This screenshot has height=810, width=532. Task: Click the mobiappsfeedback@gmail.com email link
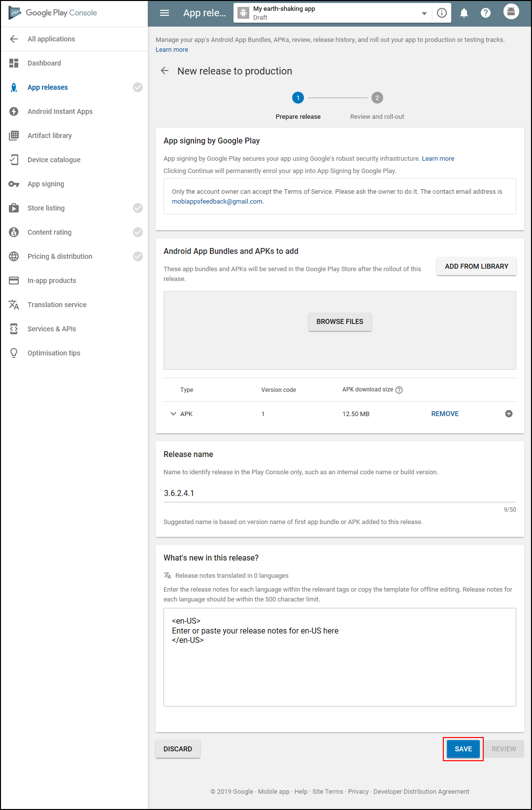[x=217, y=202]
